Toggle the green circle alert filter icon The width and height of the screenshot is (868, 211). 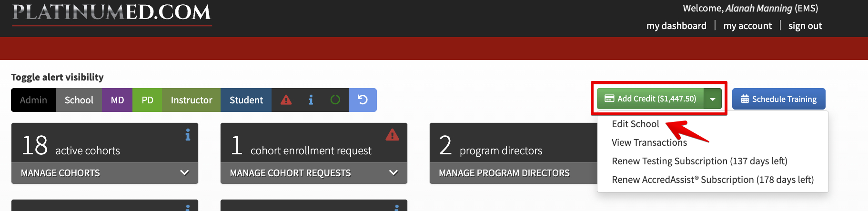(335, 100)
